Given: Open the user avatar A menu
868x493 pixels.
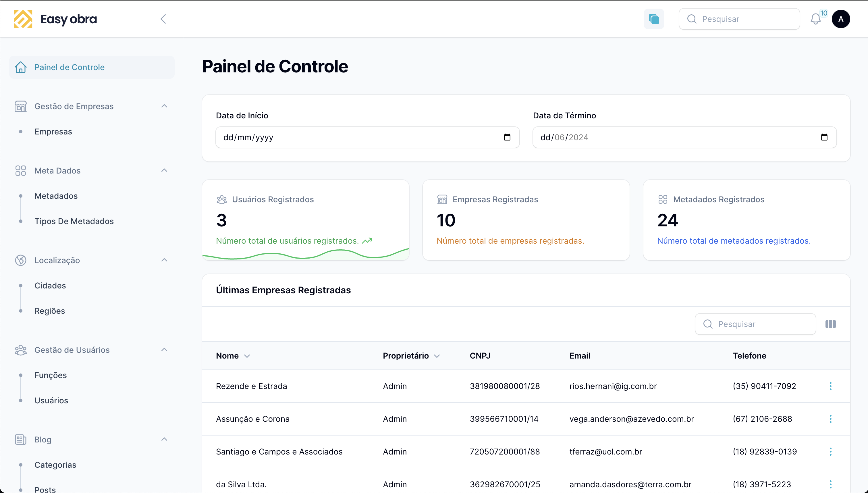Looking at the screenshot, I should (x=841, y=19).
